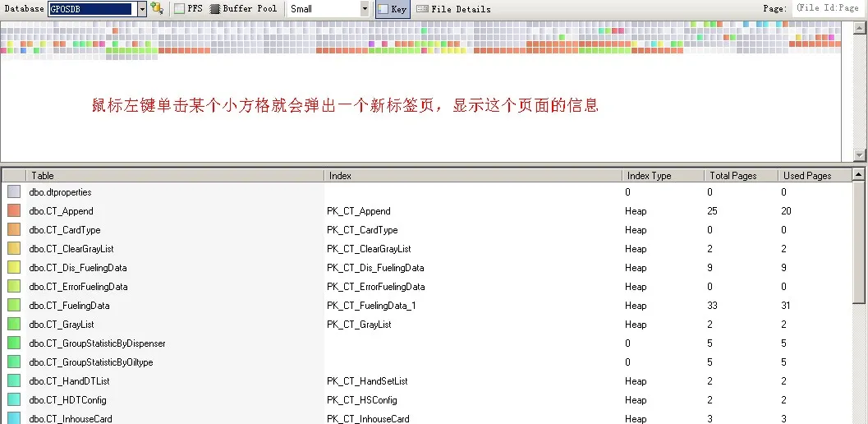868x424 pixels.
Task: Select the dbo.CT_GrayList table name
Action: click(62, 325)
